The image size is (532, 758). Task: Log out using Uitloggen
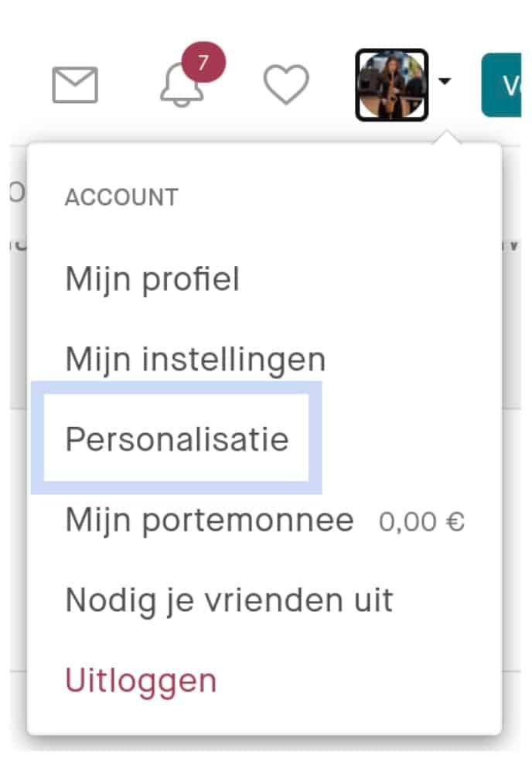coord(141,681)
